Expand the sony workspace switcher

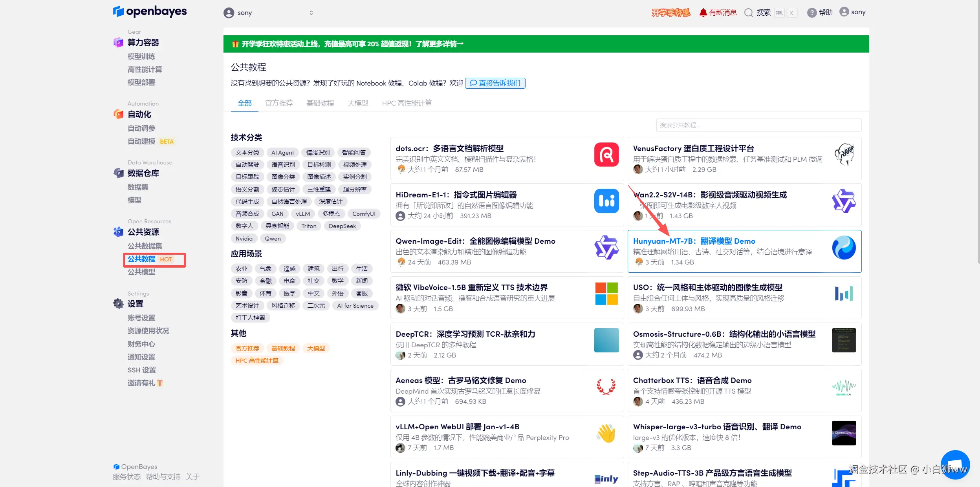point(311,13)
